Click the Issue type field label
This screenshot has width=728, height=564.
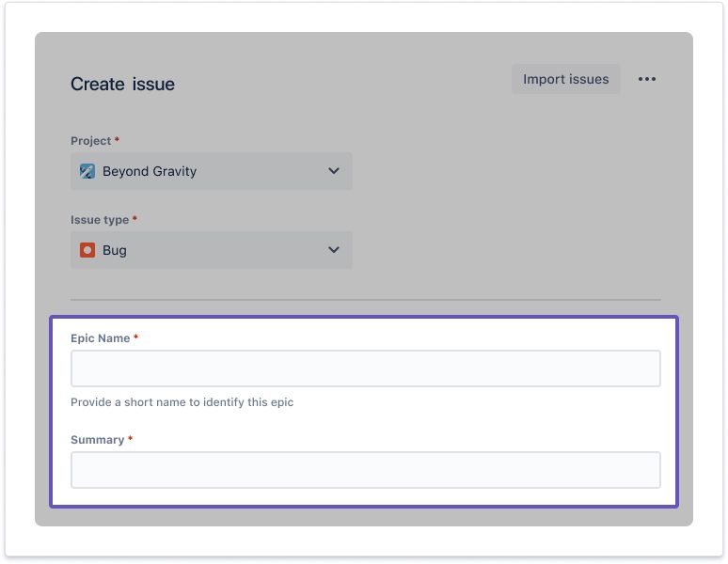coord(100,220)
